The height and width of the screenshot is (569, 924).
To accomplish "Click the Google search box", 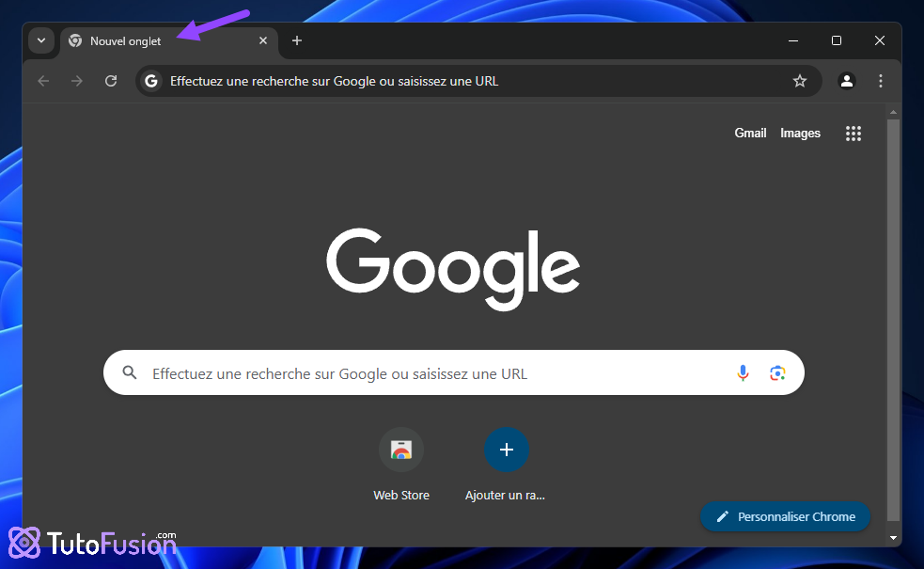I will [454, 372].
